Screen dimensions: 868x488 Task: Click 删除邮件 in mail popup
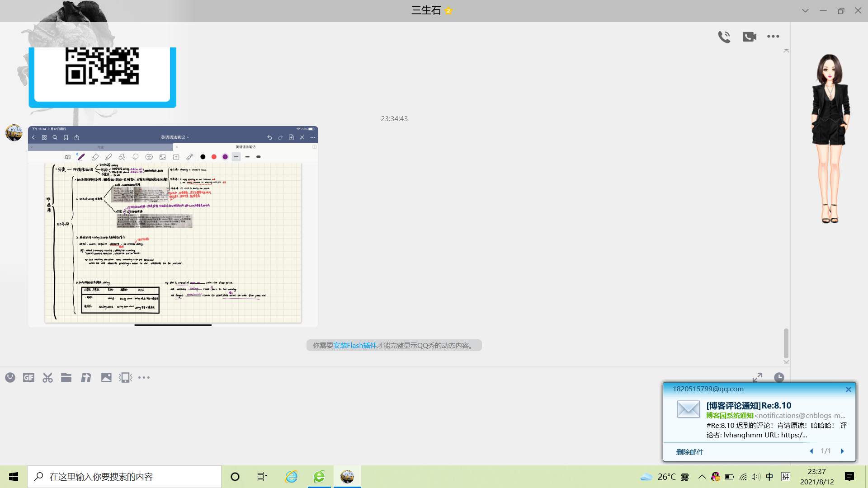[x=689, y=452]
